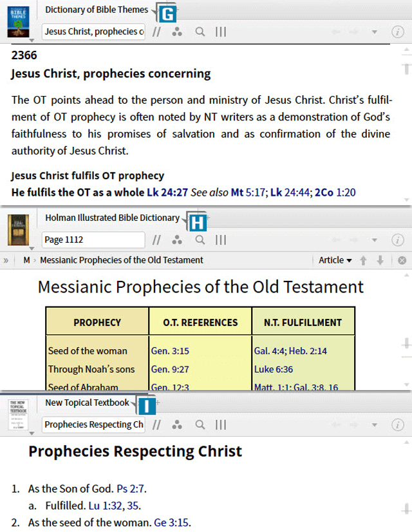Open parallel resources in Dictionary of Bible Themes
412x532 pixels.
coord(156,32)
